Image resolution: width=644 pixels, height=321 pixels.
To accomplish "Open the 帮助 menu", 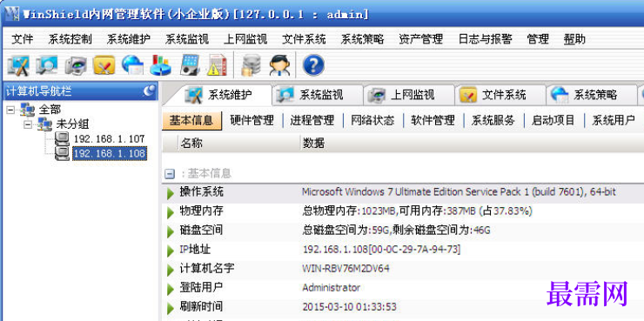I will (x=574, y=39).
